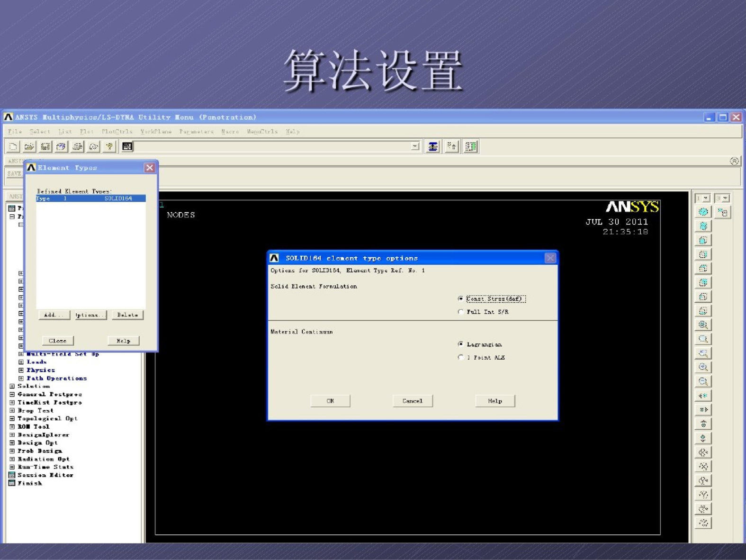Click the Report Generator toolbar icon
The image size is (746, 560).
coord(93,147)
